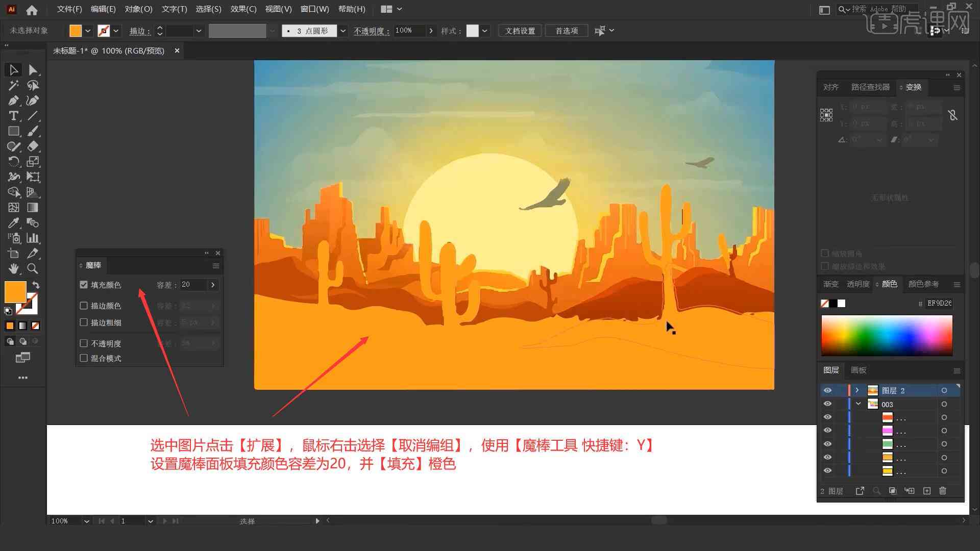Viewport: 980px width, 551px height.
Task: Select the Zoom tool
Action: 32,268
